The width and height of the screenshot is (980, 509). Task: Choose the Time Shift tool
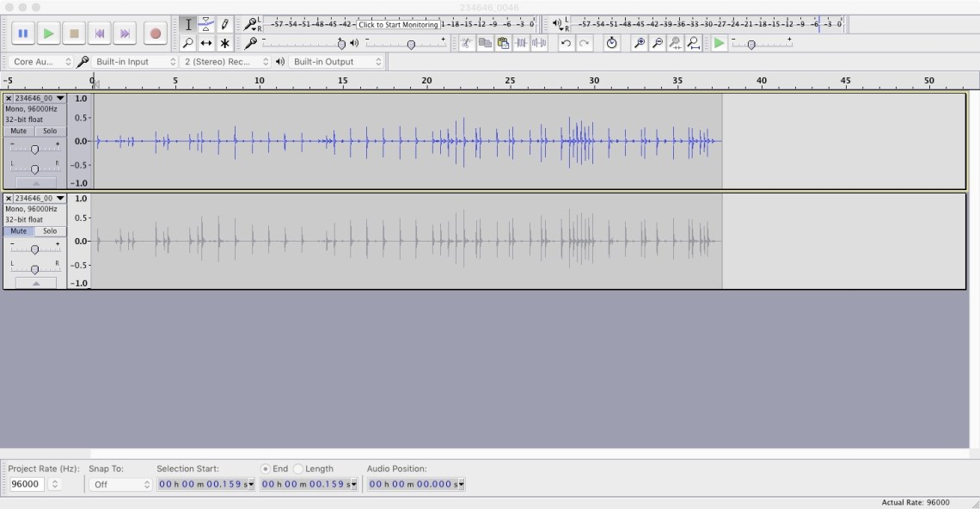click(206, 43)
